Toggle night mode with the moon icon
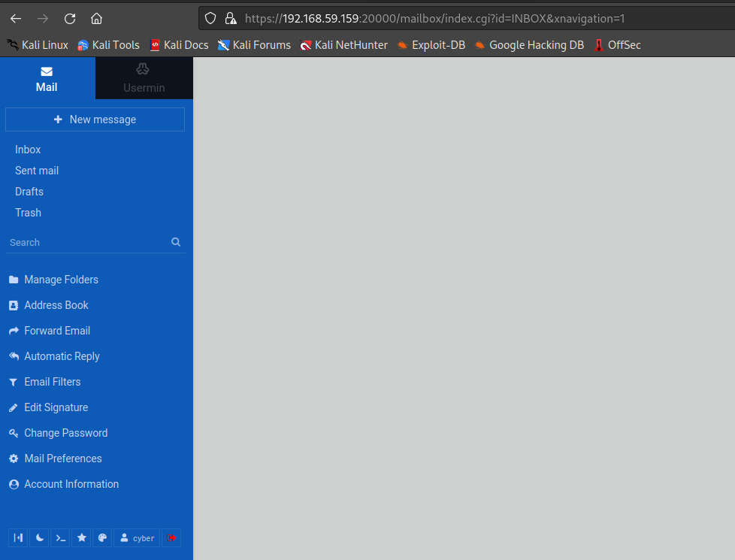 tap(39, 537)
